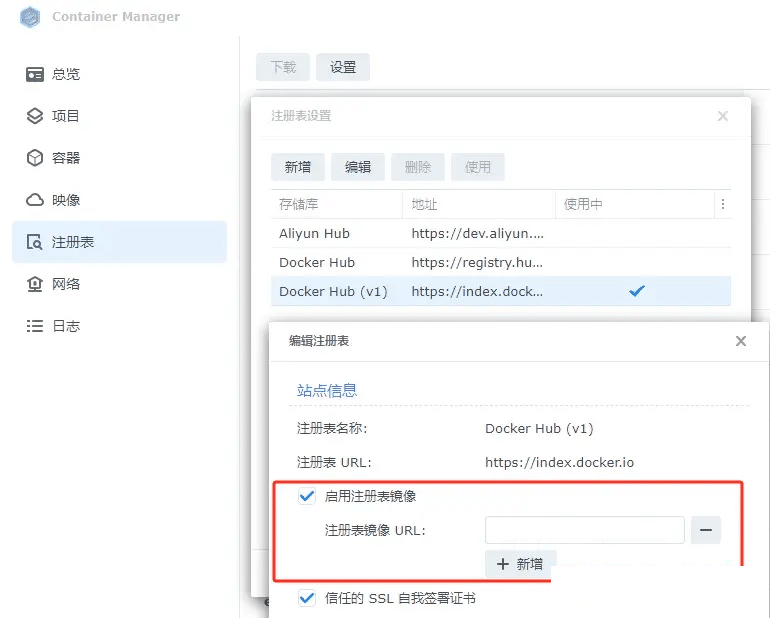
Task: Go to 容器 menu entry
Action: tap(66, 158)
